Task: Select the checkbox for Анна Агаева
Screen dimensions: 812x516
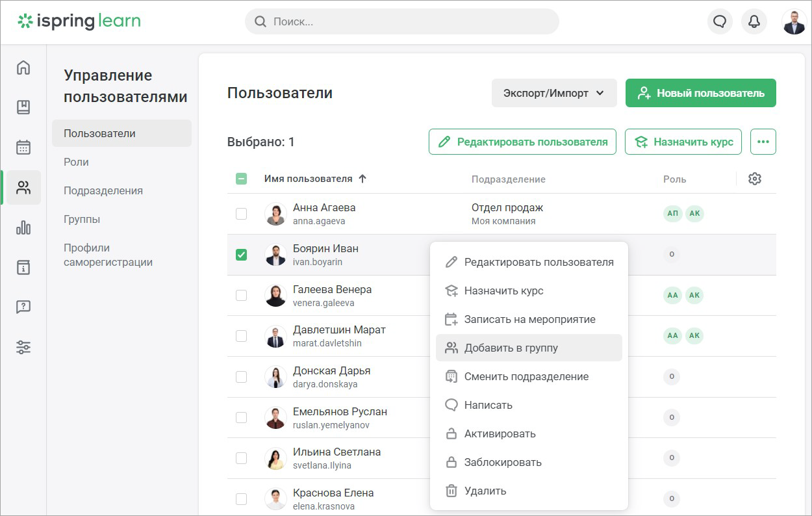Action: coord(241,214)
